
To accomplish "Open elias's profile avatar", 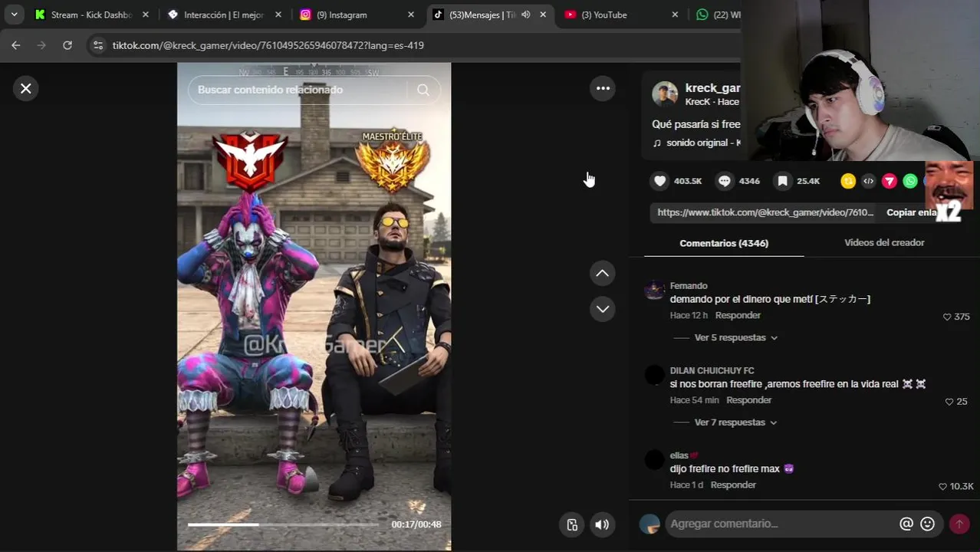I will coord(654,460).
